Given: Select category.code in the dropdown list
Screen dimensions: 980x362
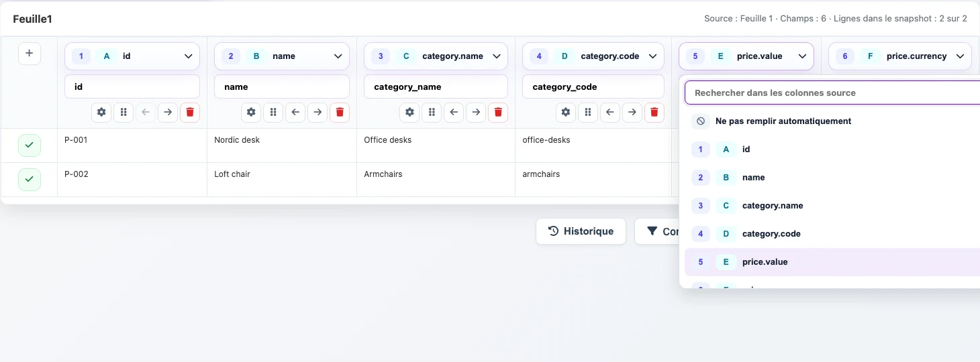Looking at the screenshot, I should point(832,234).
